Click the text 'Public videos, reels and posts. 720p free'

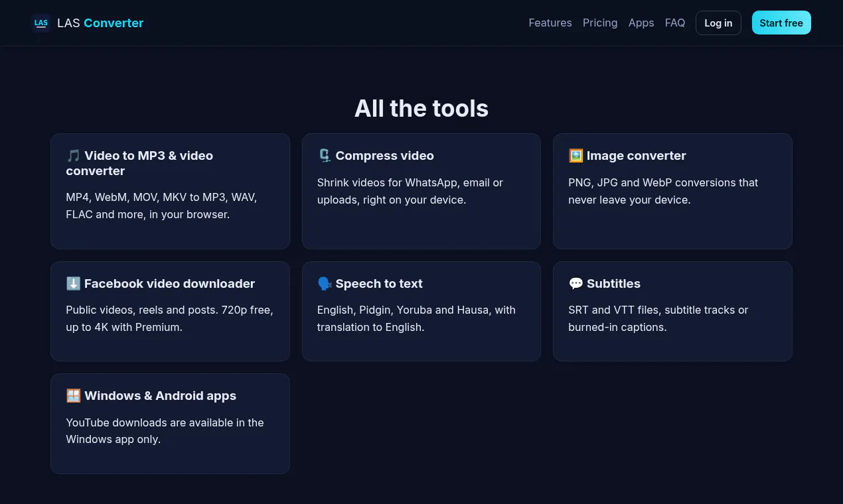[x=169, y=310]
